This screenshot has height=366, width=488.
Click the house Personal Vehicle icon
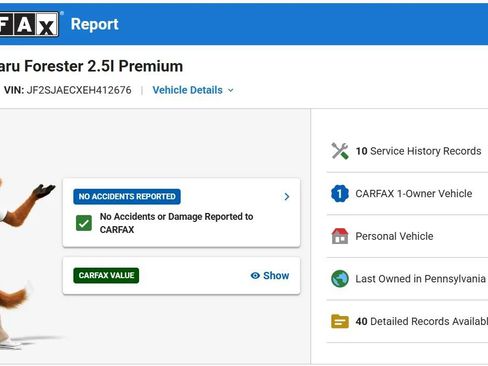pos(340,236)
